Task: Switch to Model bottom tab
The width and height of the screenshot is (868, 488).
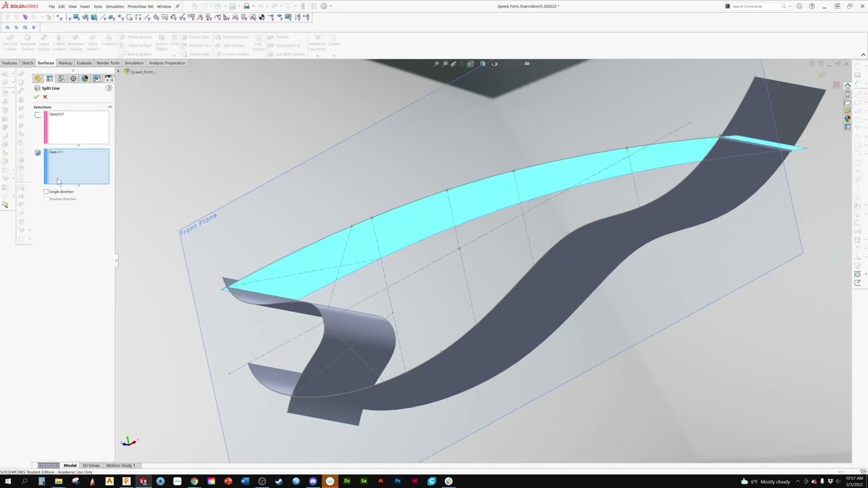Action: 70,466
